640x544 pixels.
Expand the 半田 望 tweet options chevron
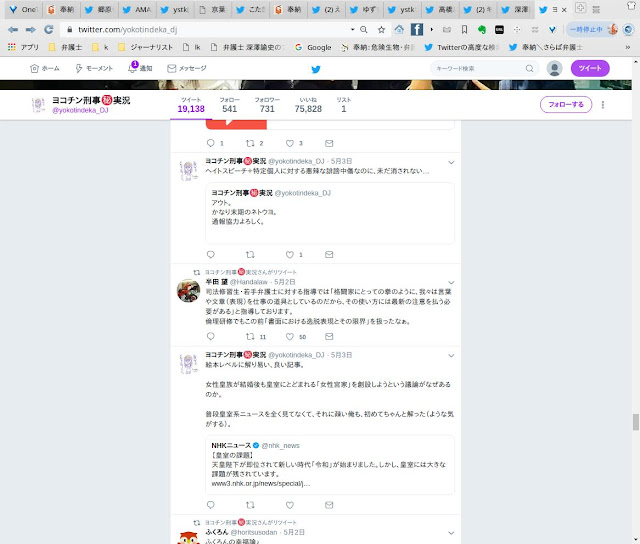(451, 282)
